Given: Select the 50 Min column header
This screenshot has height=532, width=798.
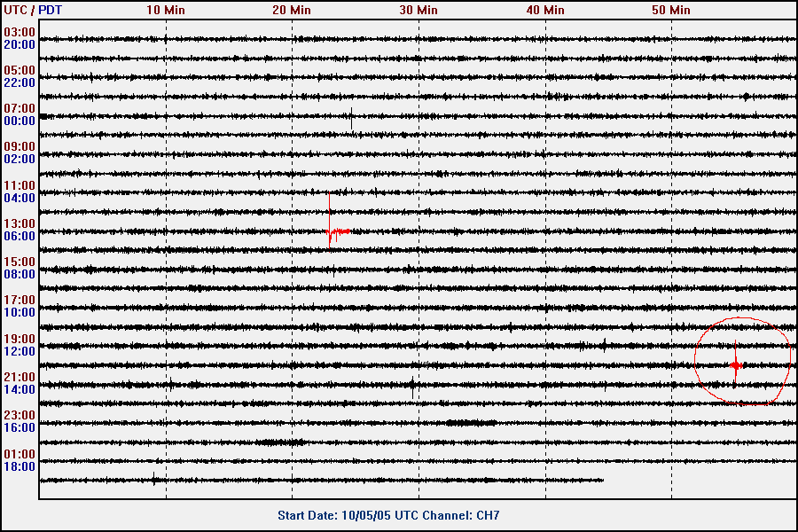Looking at the screenshot, I should click(671, 10).
